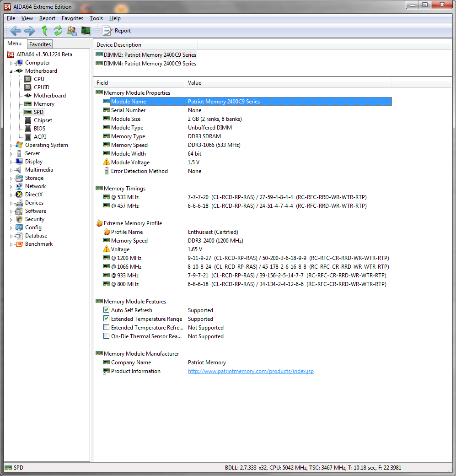
Task: Select the CPU item icon in tree
Action: click(x=27, y=79)
